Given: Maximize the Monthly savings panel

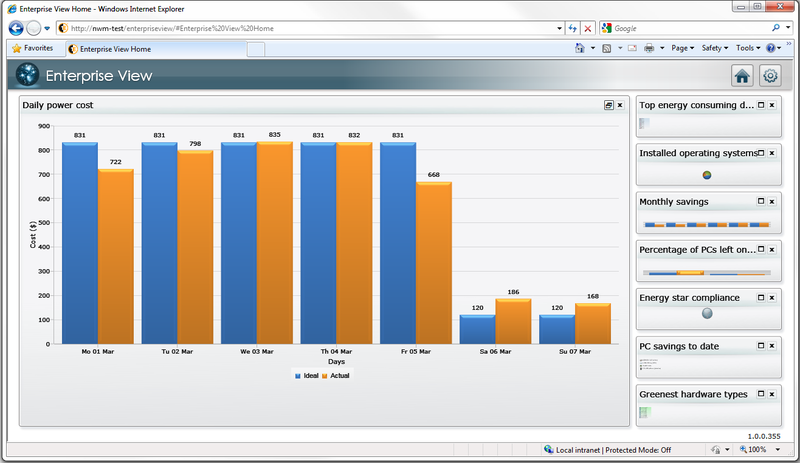Looking at the screenshot, I should click(x=761, y=201).
